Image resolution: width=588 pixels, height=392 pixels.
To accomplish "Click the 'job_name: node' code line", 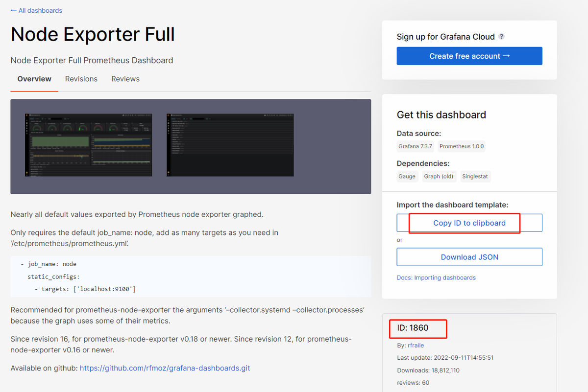I will [x=49, y=264].
